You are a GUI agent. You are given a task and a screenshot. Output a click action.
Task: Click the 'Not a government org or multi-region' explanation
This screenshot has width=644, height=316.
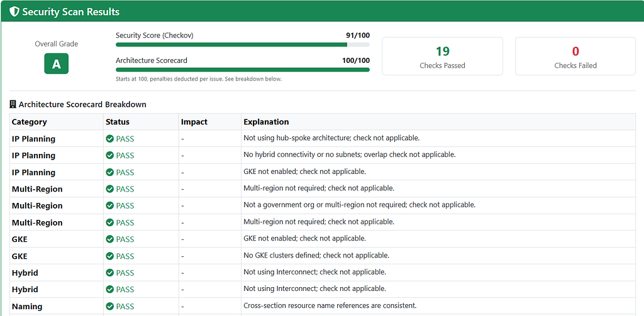[x=359, y=205]
